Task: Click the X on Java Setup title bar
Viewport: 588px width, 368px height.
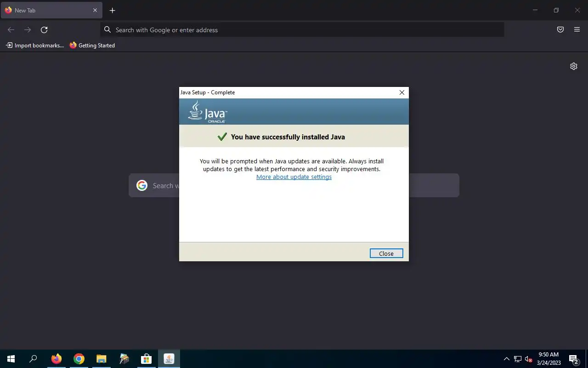Action: pos(402,92)
